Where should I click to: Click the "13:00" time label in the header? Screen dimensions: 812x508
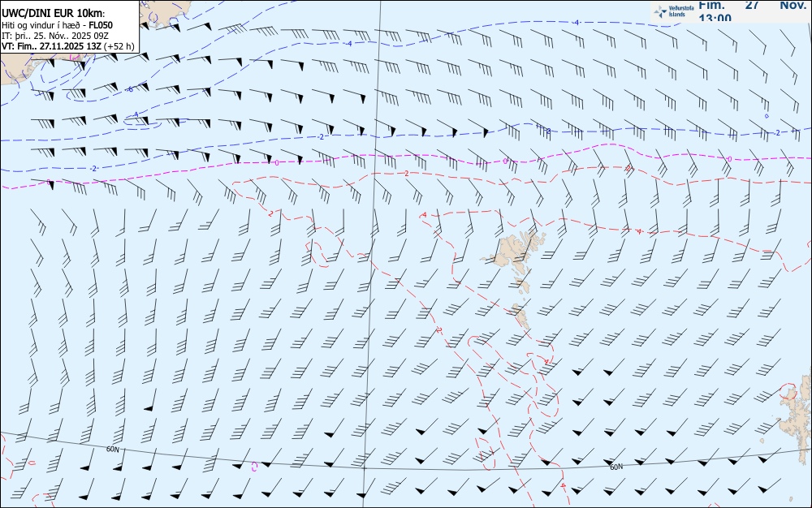click(x=715, y=18)
